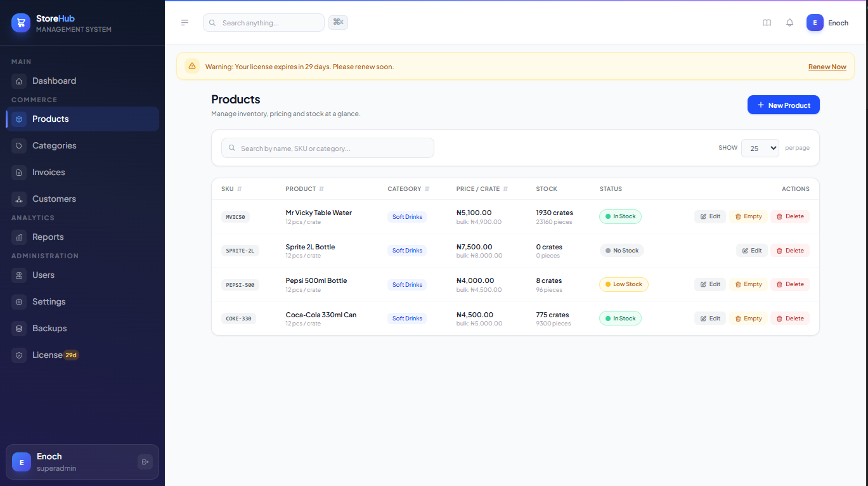Open the notifications bell
868x486 pixels.
click(x=789, y=23)
